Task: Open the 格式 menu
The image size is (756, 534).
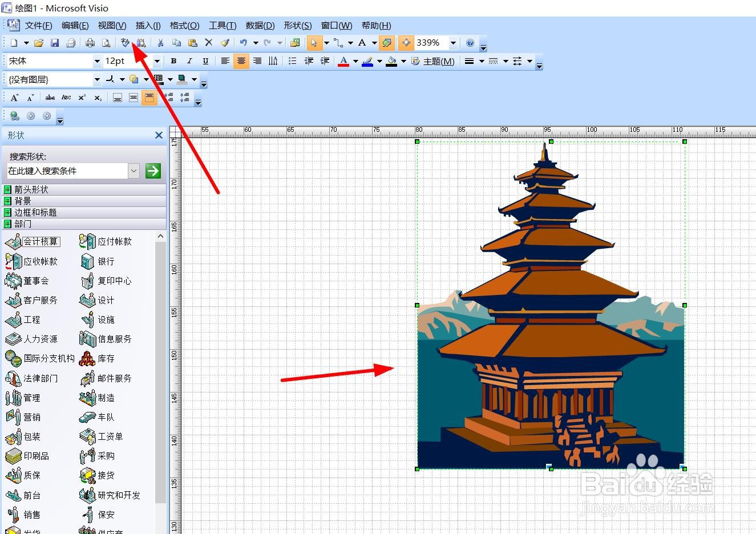Action: click(x=184, y=26)
